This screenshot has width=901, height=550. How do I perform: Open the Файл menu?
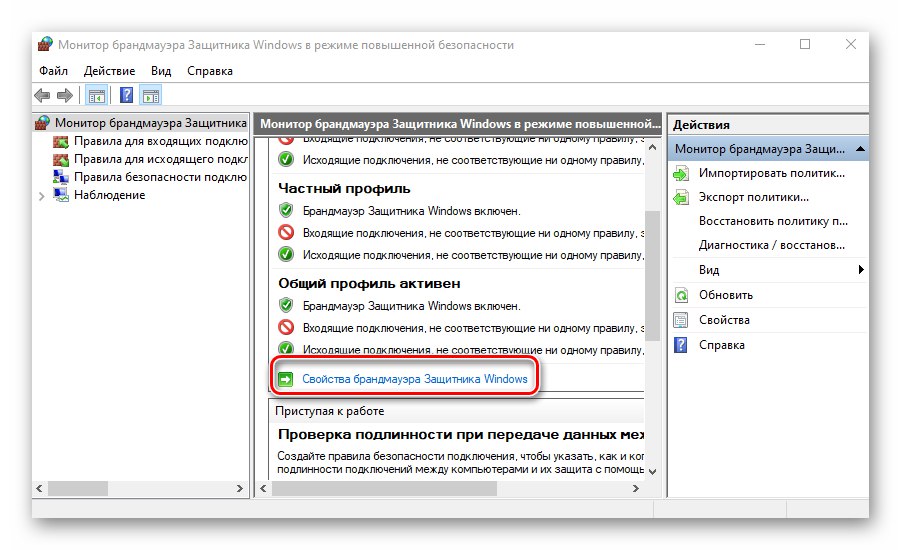click(53, 71)
